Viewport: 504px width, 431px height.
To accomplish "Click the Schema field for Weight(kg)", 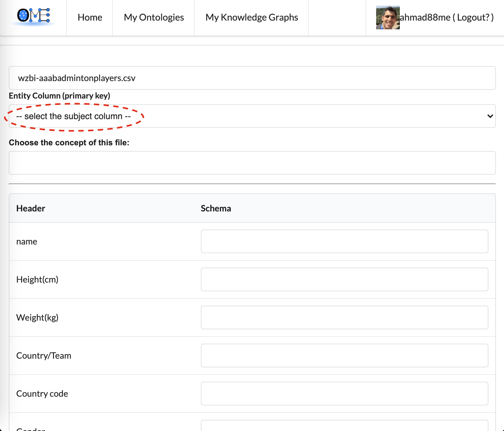I will point(344,317).
